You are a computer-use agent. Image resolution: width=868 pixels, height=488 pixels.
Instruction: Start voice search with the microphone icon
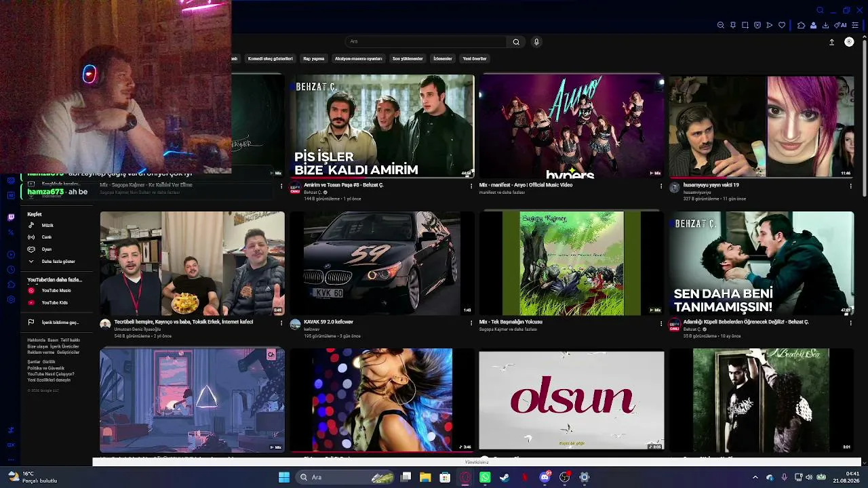click(536, 42)
